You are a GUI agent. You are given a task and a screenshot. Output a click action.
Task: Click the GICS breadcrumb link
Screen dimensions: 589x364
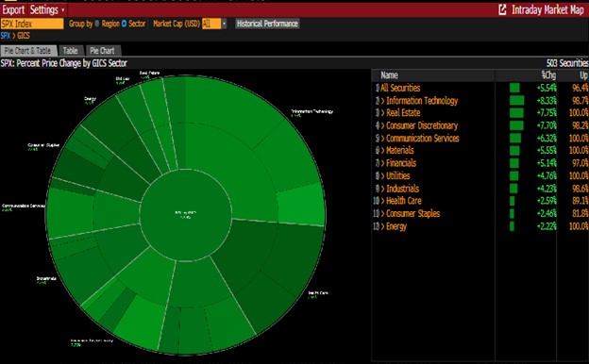[24, 36]
